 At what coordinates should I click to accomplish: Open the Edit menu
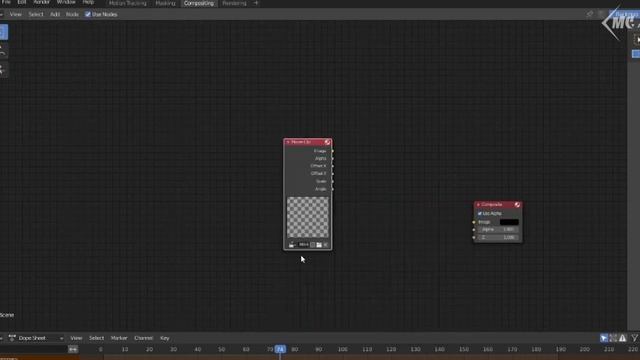[x=22, y=2]
